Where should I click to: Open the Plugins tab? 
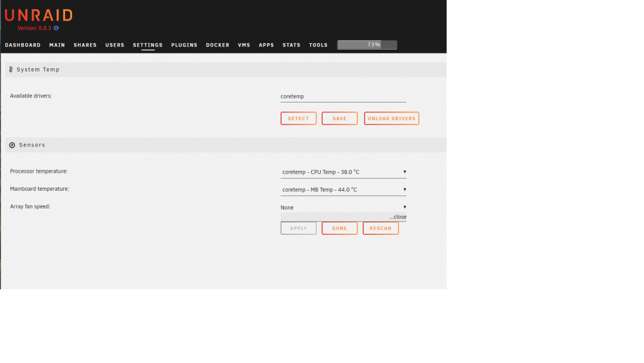(184, 44)
